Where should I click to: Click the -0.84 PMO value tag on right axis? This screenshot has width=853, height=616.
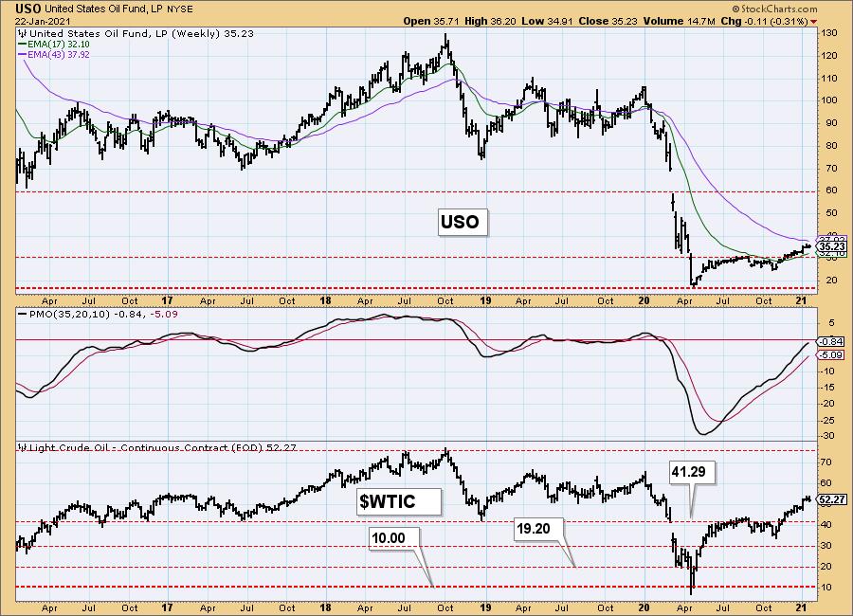click(832, 342)
